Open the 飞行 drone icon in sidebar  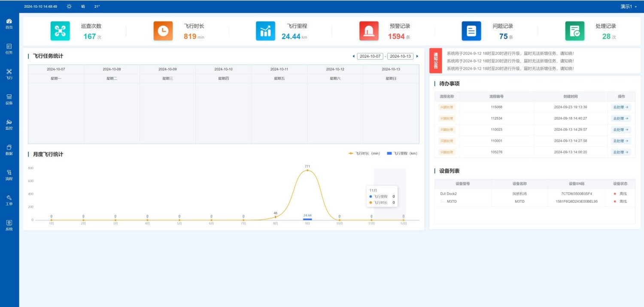click(9, 72)
